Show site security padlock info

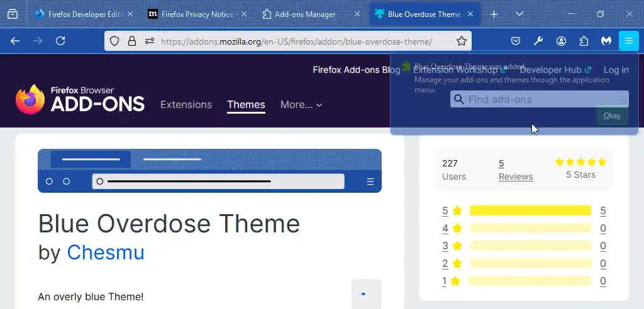click(x=132, y=41)
